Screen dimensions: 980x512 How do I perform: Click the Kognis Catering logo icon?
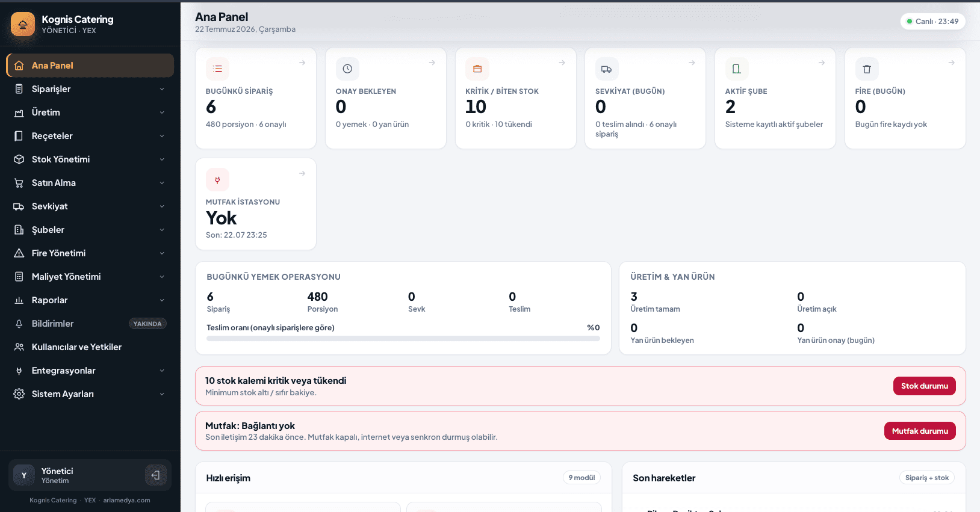[x=23, y=25]
